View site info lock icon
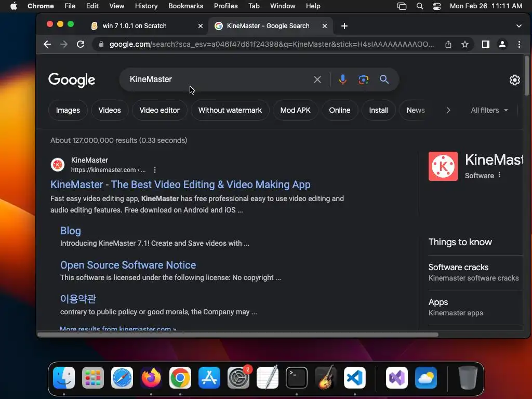Viewport: 532px width, 399px height. click(101, 44)
